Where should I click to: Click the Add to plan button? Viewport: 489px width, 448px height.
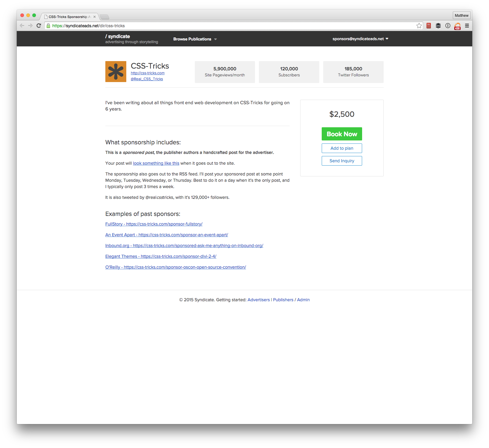click(x=342, y=148)
